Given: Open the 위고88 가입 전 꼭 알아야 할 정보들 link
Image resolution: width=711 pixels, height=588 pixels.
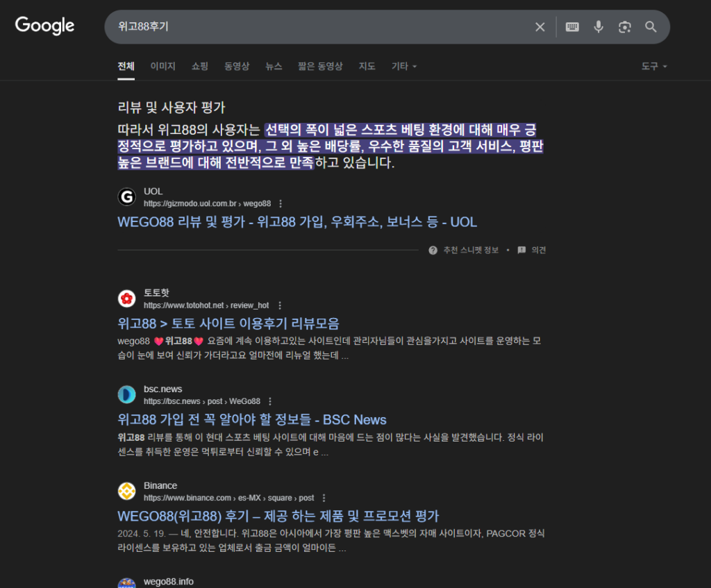Looking at the screenshot, I should point(251,419).
